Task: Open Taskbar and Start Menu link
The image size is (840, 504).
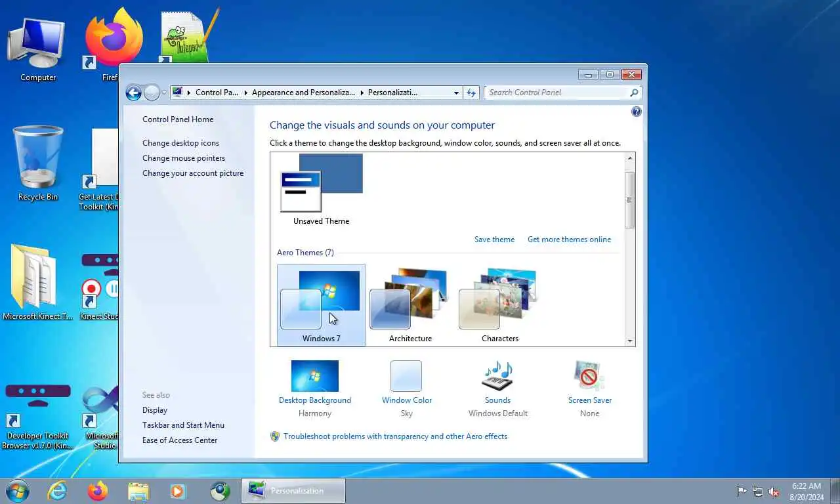Action: pyautogui.click(x=183, y=425)
